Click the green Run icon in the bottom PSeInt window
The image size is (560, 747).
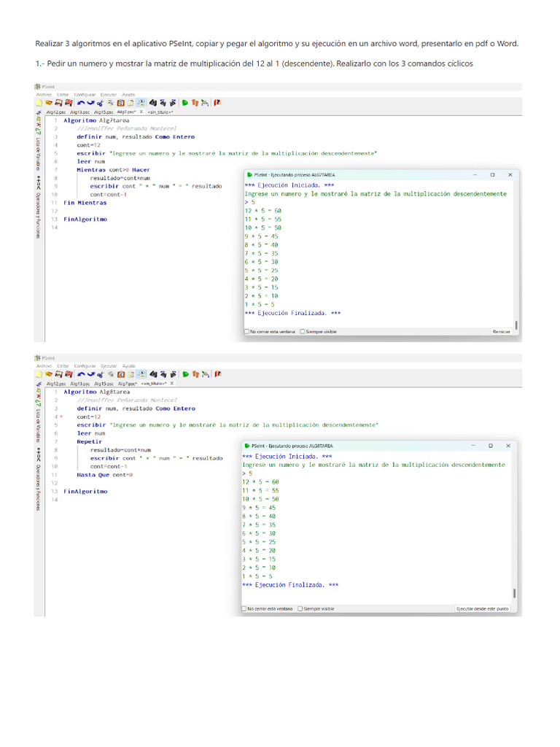pos(186,374)
